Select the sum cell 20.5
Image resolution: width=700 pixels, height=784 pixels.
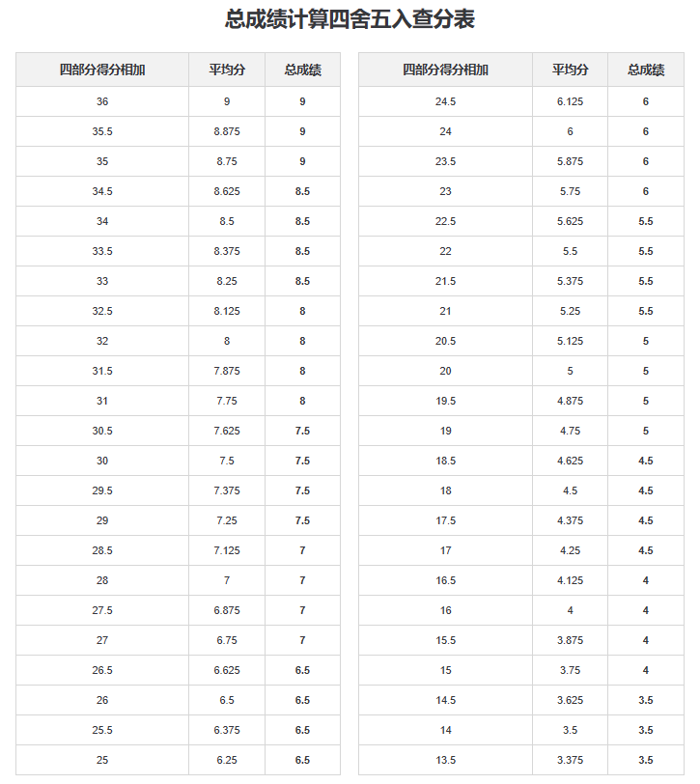click(x=445, y=341)
